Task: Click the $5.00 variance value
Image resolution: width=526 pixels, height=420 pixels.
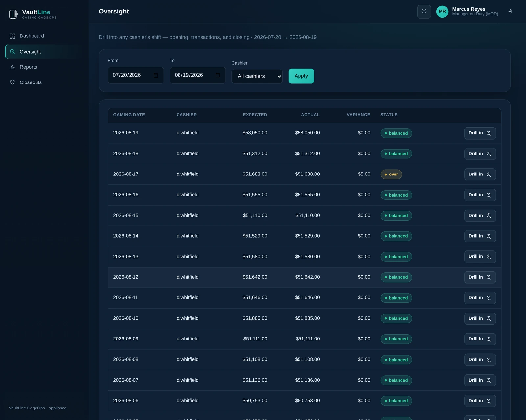Action: click(364, 174)
